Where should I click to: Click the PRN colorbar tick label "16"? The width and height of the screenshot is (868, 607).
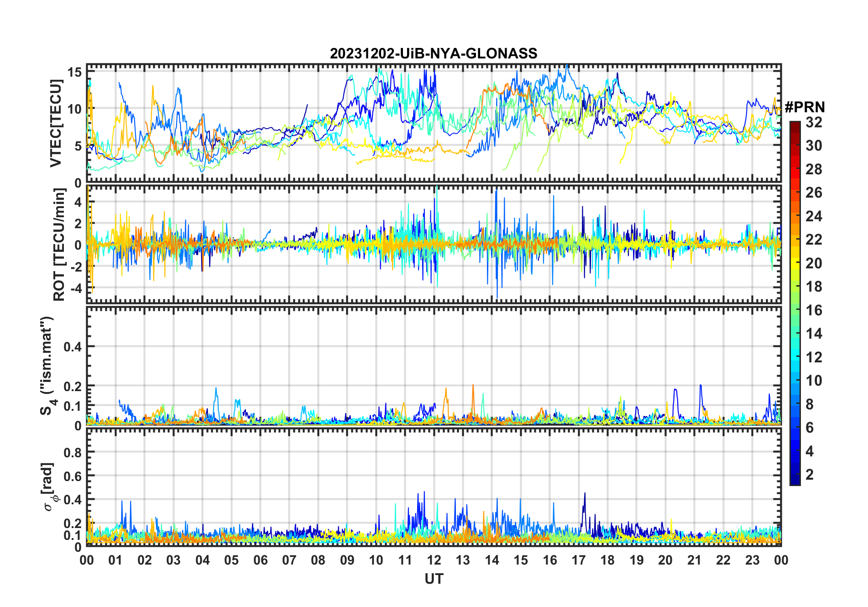point(814,310)
